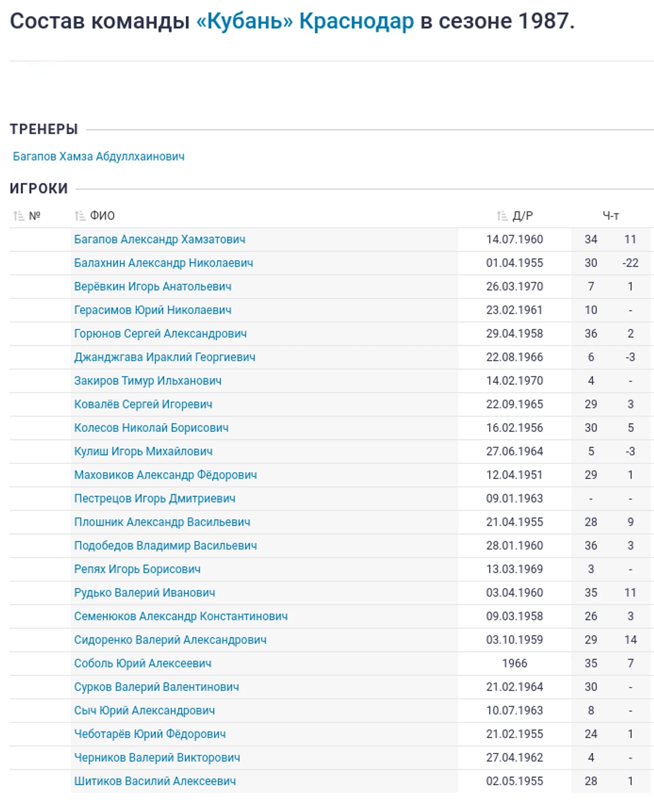Screen dimensions: 654x812
Task: Open player Багапов Александр Хамзатович
Action: pos(159,239)
